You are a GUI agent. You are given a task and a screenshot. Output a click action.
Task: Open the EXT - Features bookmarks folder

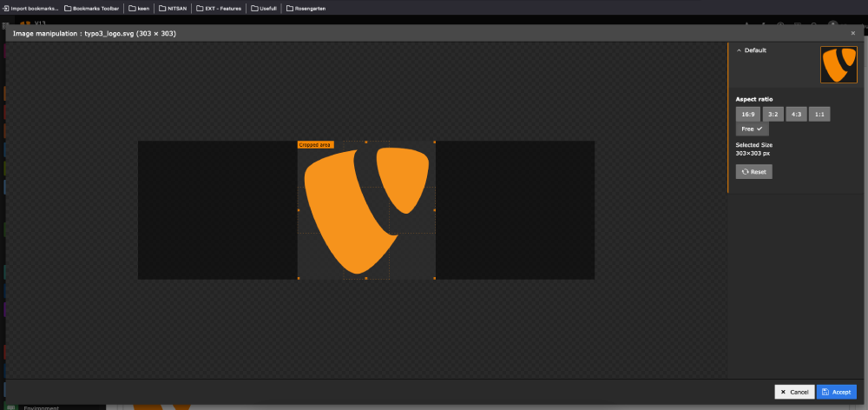pos(219,9)
